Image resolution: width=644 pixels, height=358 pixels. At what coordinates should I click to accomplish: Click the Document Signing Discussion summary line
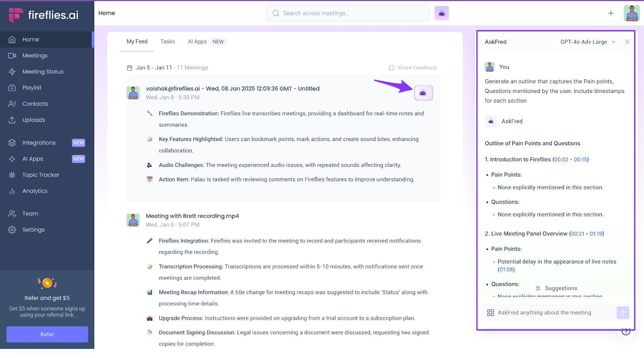pyautogui.click(x=287, y=338)
